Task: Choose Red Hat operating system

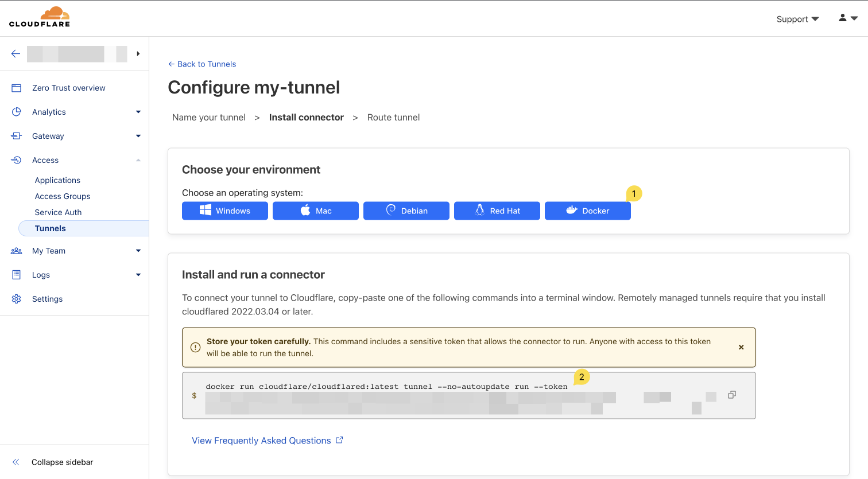Action: pos(497,211)
